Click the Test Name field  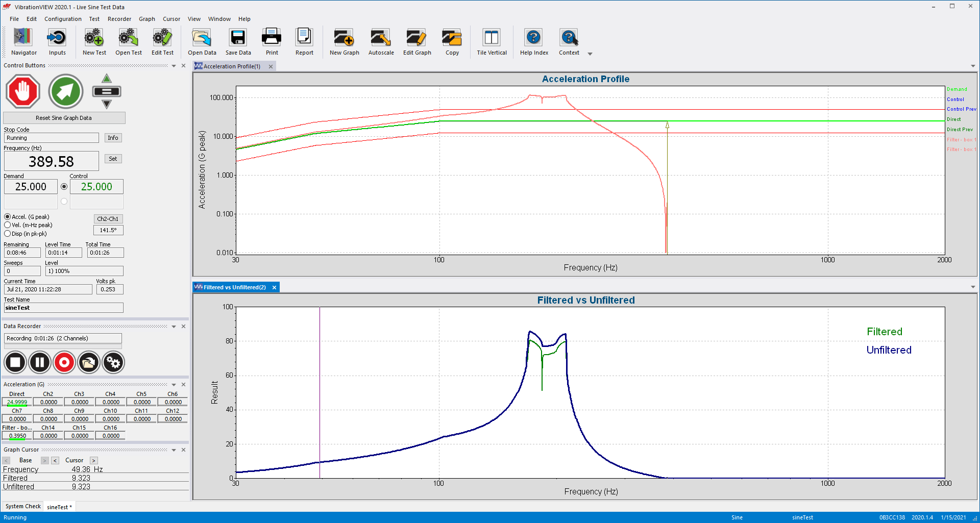click(x=64, y=308)
